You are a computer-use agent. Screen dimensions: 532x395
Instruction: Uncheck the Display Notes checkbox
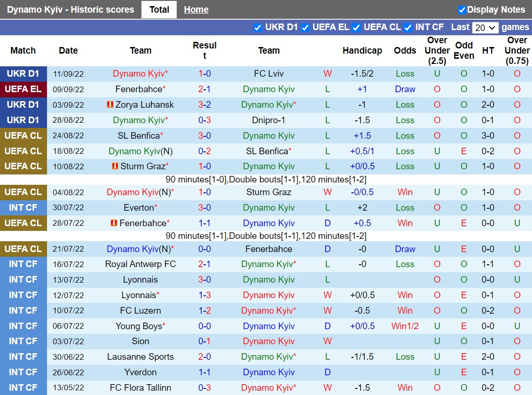coord(462,10)
